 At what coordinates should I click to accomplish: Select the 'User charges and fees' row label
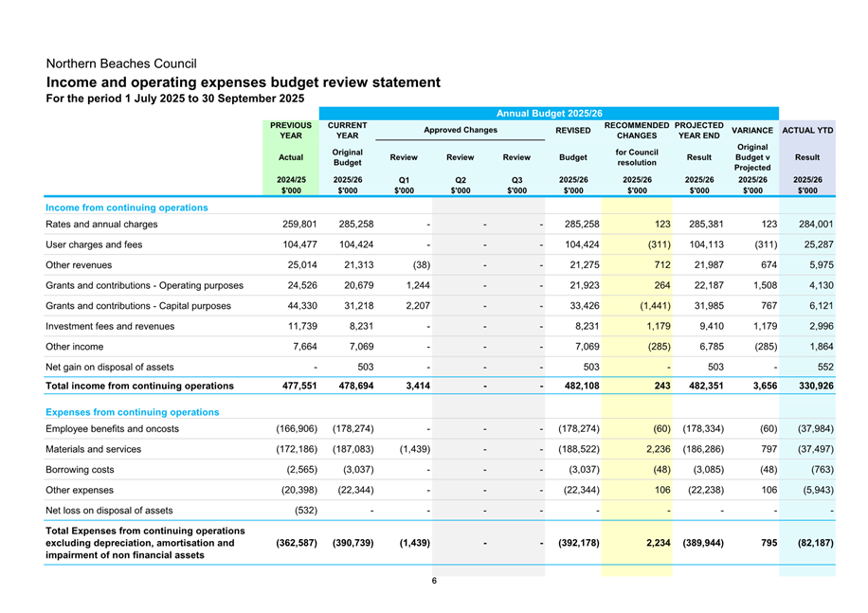coord(95,244)
